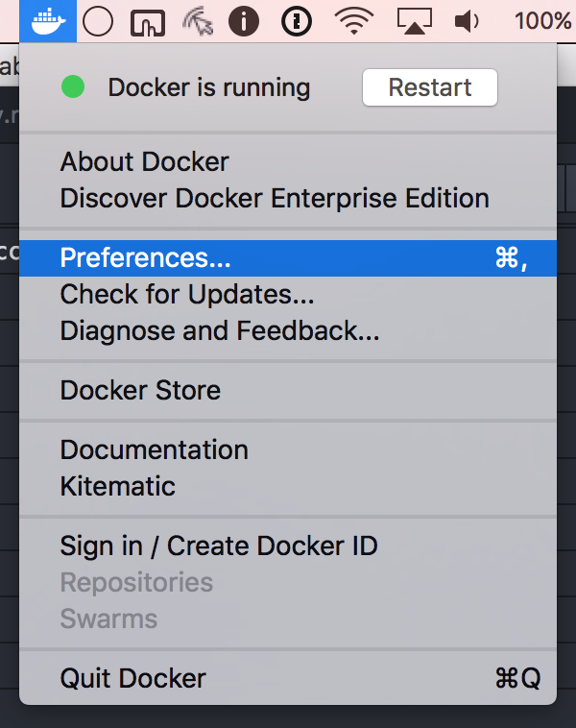Open Docker Preferences...
Viewport: 576px width, 728px height.
[145, 257]
